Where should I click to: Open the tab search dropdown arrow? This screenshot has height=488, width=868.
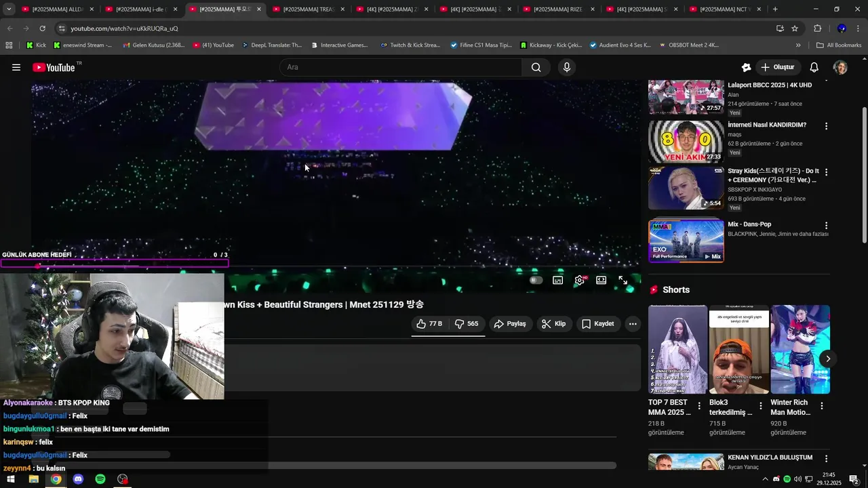(9, 9)
